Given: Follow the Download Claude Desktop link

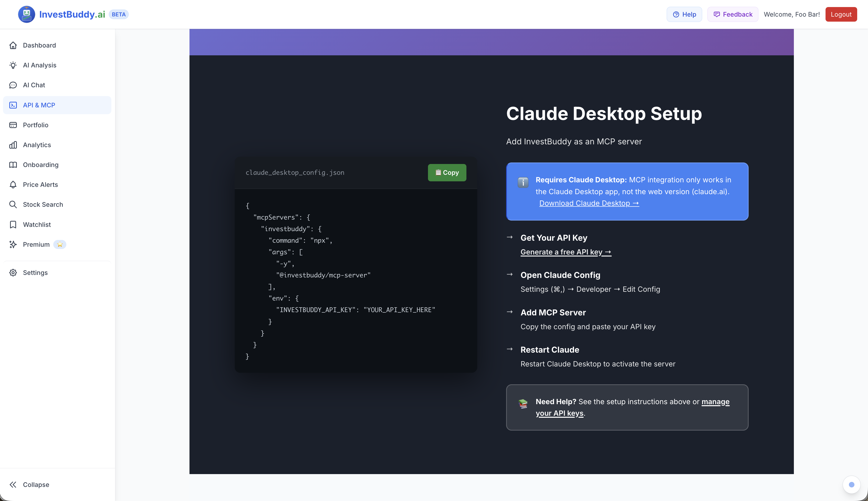Looking at the screenshot, I should 589,203.
